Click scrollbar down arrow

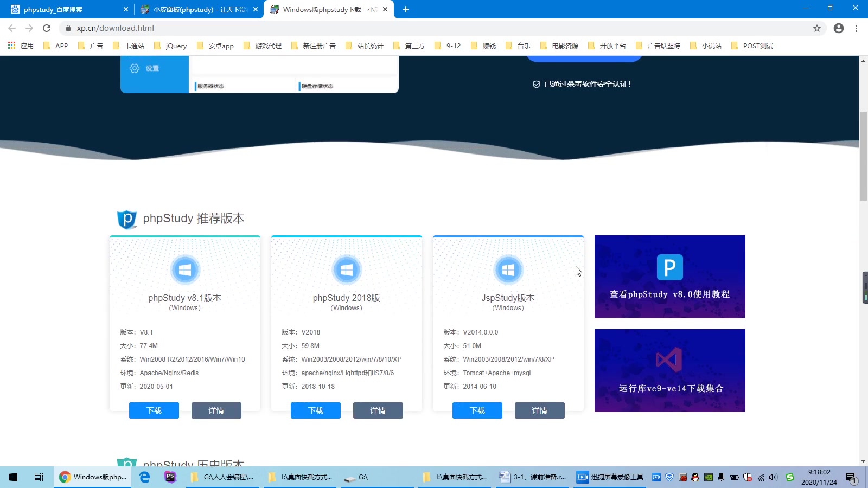click(863, 461)
